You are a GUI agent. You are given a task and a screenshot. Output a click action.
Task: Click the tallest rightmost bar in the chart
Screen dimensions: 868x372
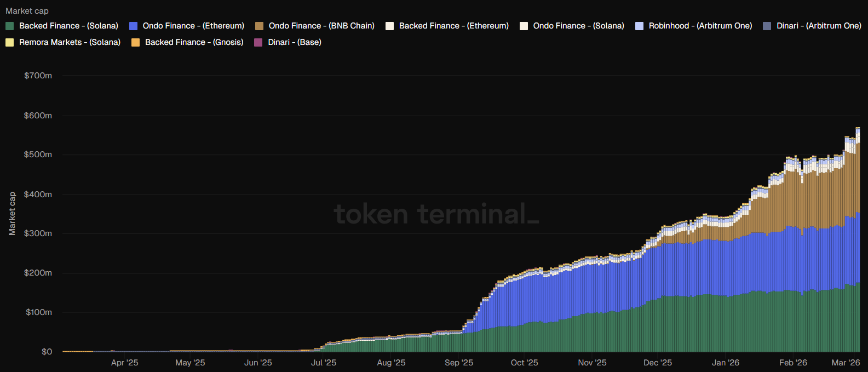pyautogui.click(x=858, y=239)
